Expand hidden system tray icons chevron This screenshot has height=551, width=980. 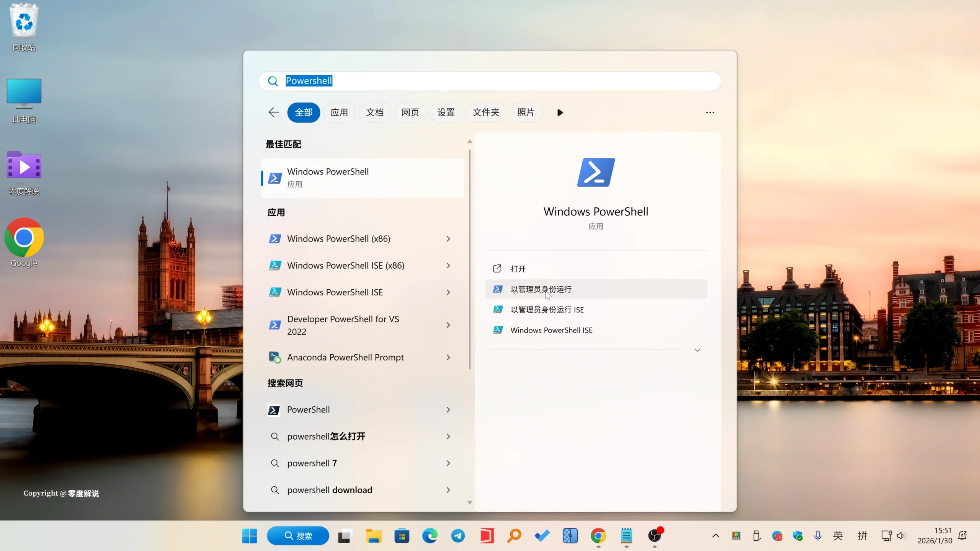715,536
